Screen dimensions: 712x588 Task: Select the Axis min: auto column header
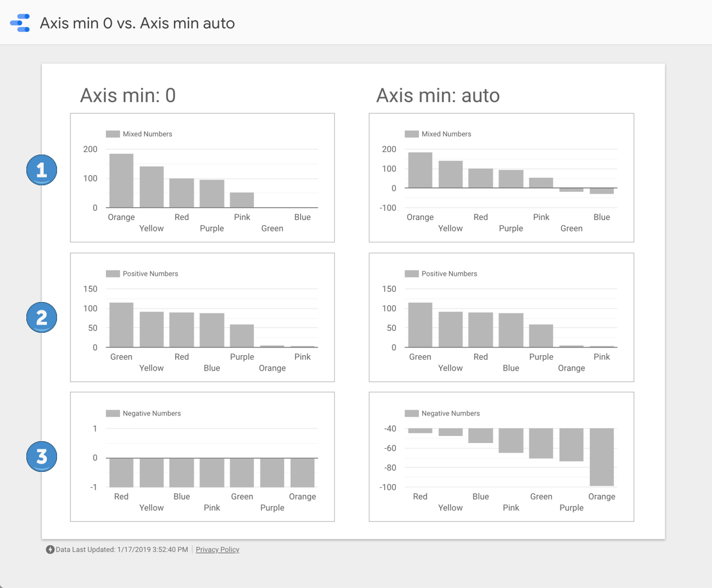(x=437, y=95)
